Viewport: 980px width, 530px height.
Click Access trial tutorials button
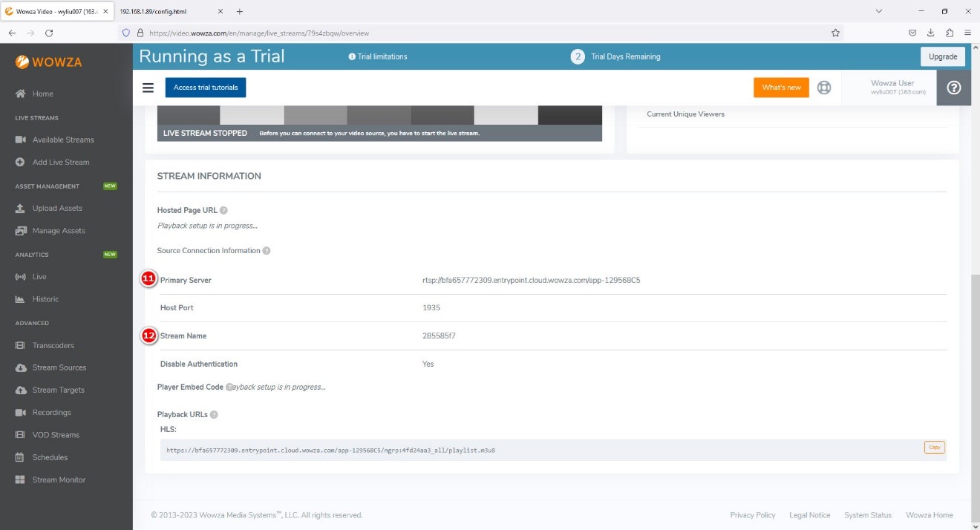206,88
